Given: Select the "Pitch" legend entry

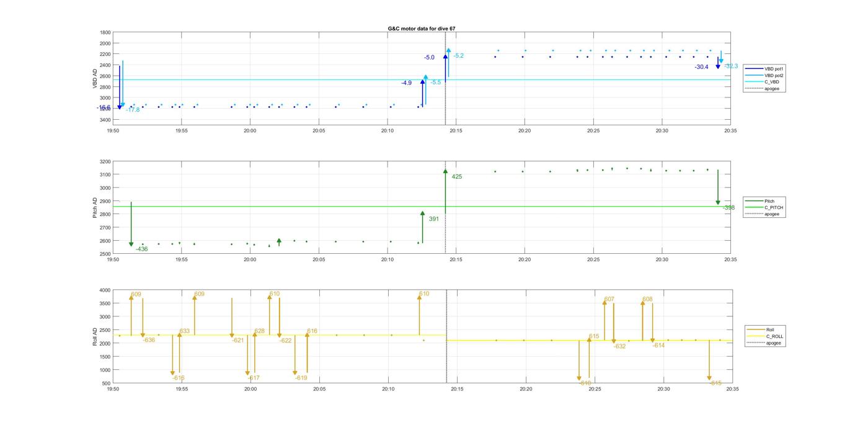Looking at the screenshot, I should point(760,201).
